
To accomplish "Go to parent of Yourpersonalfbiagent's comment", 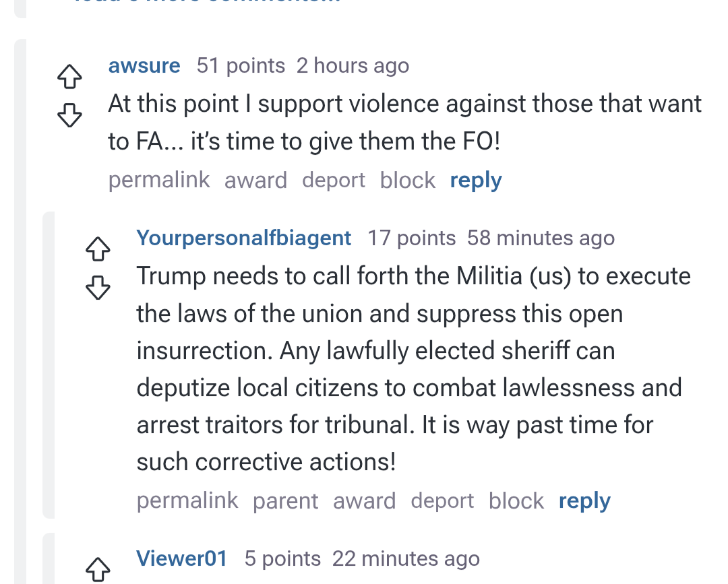I will coord(286,501).
